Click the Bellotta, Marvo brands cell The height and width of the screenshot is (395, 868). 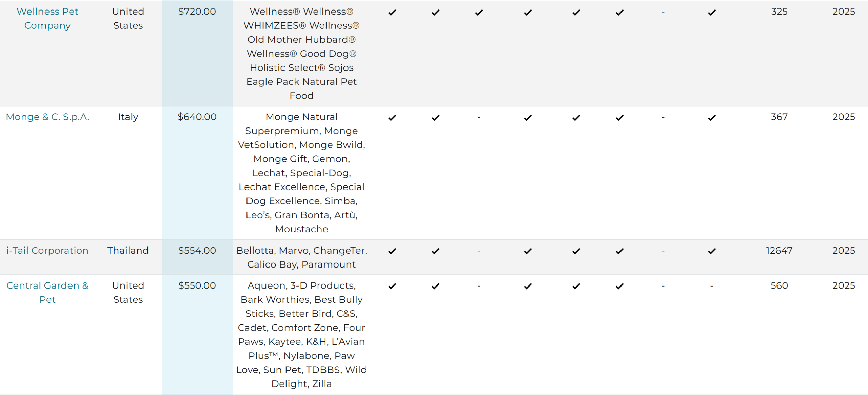[x=301, y=257]
